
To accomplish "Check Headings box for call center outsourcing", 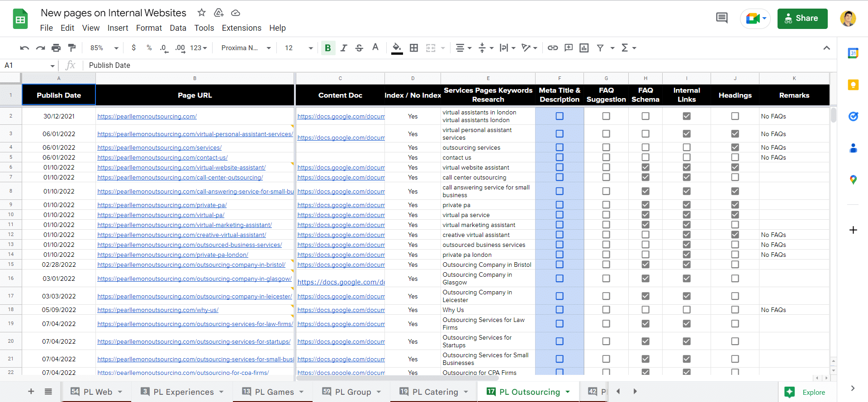I will point(735,177).
